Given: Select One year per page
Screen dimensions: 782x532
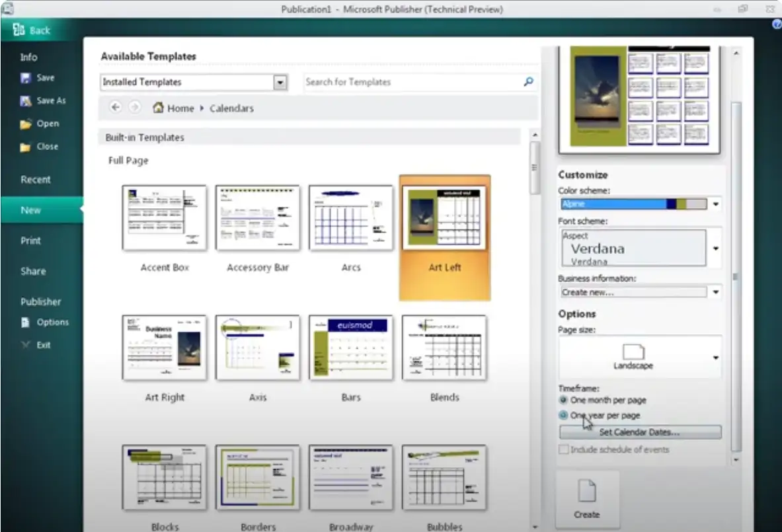Looking at the screenshot, I should [x=563, y=416].
